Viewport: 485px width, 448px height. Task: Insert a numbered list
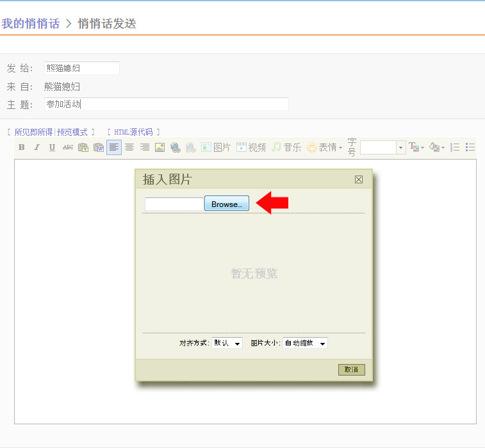[x=455, y=147]
